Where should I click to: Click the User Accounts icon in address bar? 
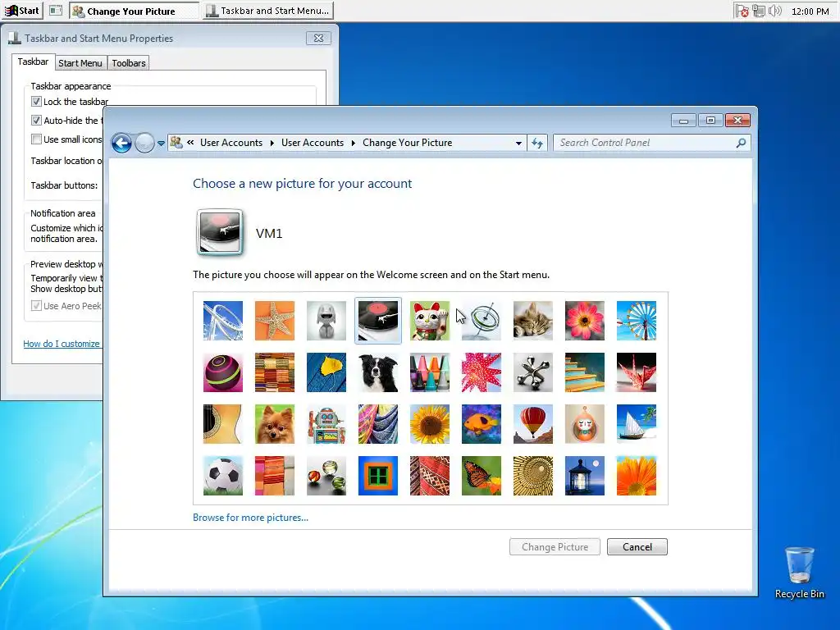tap(176, 143)
